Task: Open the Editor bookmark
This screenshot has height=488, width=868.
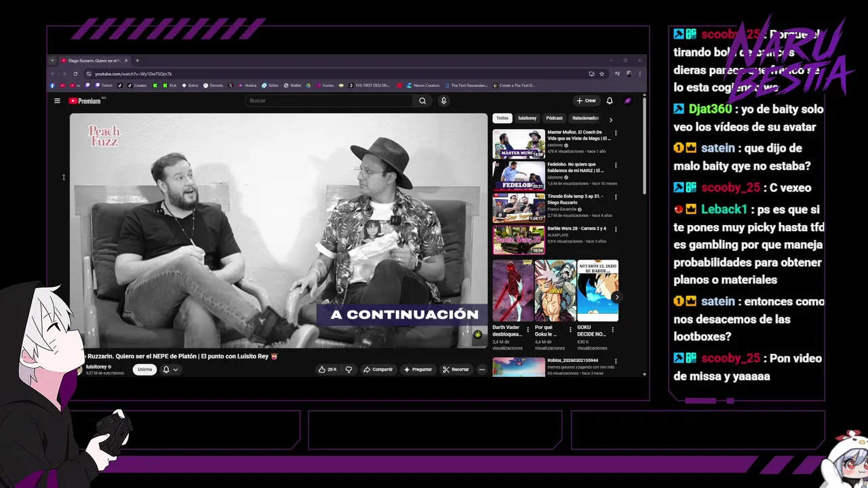Action: 271,85
